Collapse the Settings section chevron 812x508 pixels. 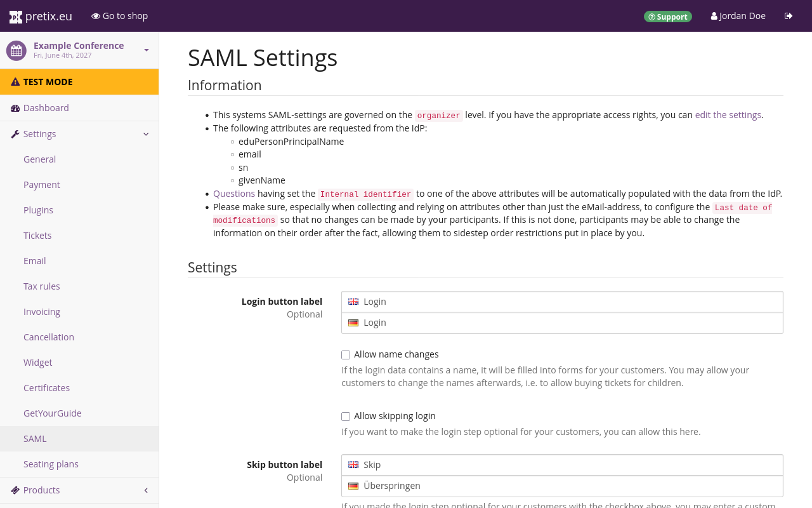147,134
